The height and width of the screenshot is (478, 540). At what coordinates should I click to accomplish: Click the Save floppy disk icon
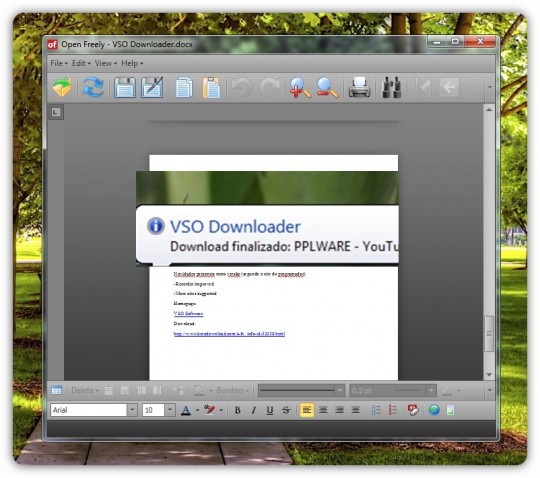[125, 87]
